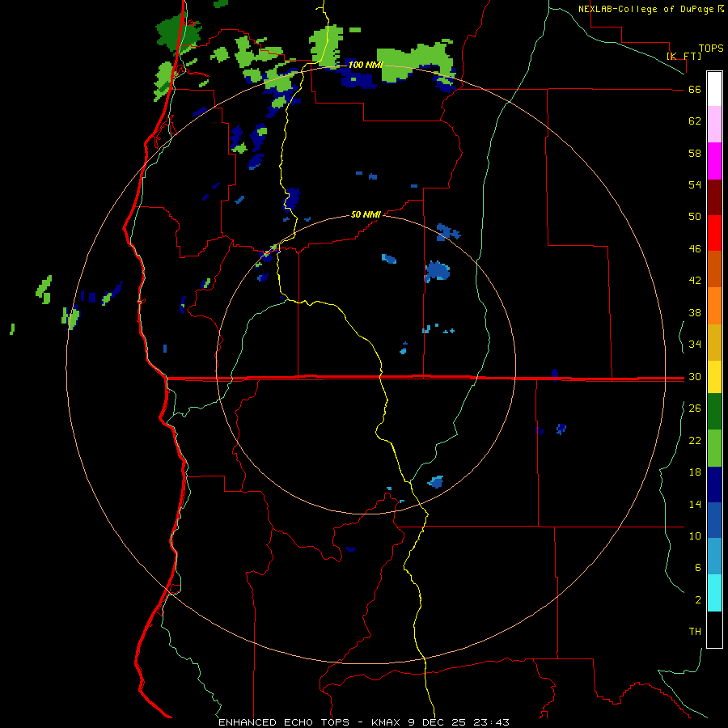Click the "6" scale value
The height and width of the screenshot is (728, 728).
tap(697, 567)
